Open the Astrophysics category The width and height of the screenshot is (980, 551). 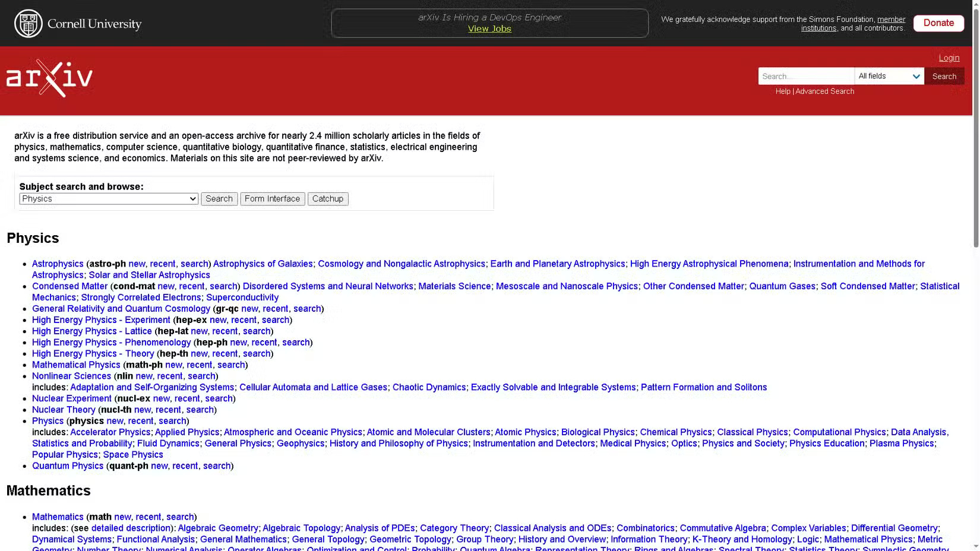point(57,264)
